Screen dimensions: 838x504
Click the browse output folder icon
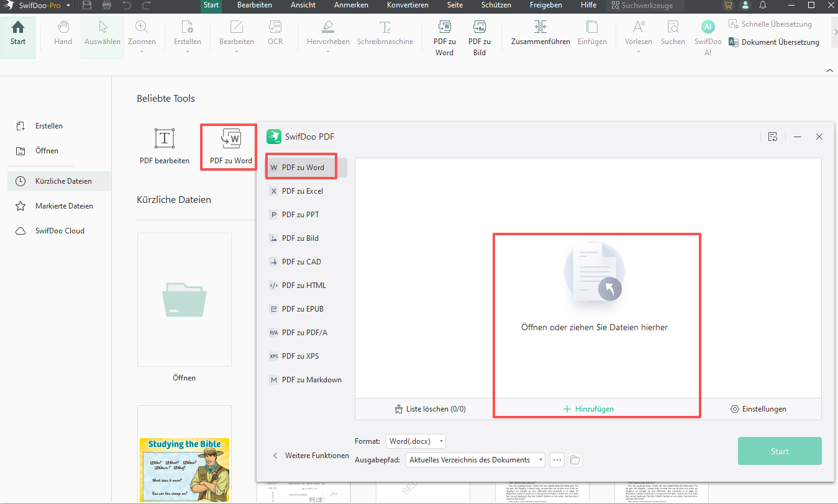click(x=575, y=460)
